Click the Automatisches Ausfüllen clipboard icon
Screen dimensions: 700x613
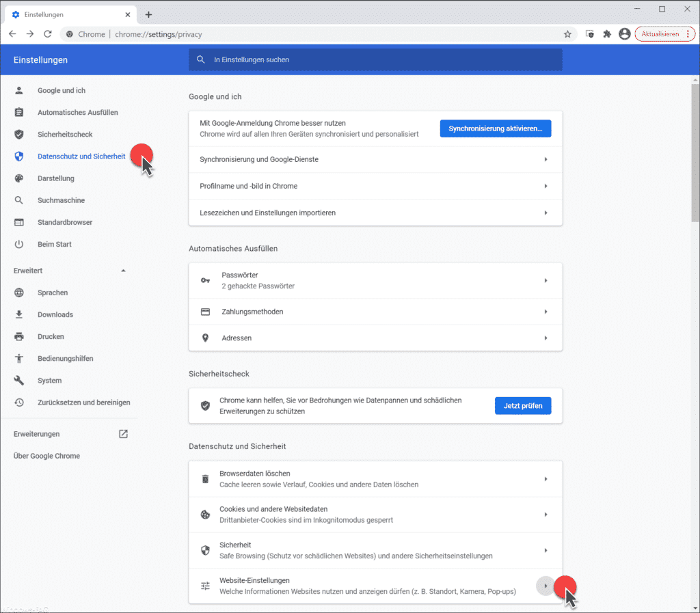(x=18, y=113)
